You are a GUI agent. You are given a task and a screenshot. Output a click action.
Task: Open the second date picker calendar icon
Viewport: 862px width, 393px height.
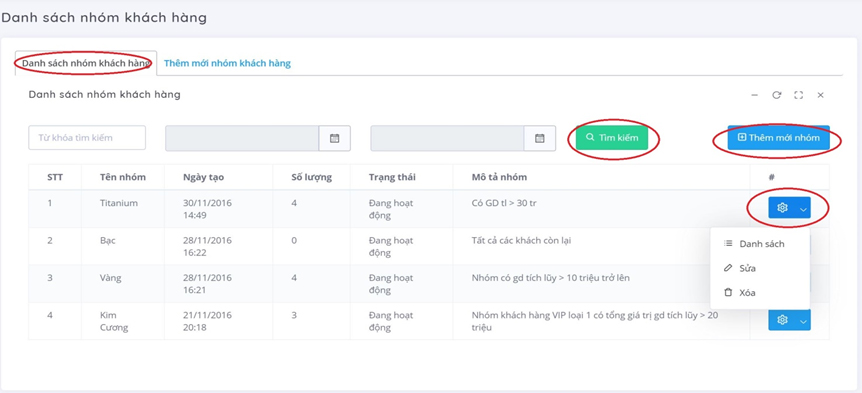pyautogui.click(x=540, y=138)
